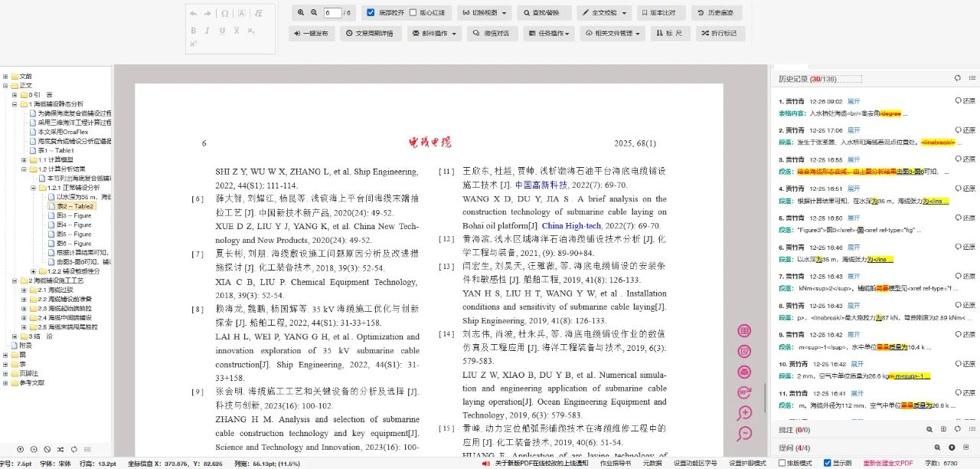Click the zoom in magnifier in the toolbar
This screenshot has width=980, height=469.
(301, 13)
